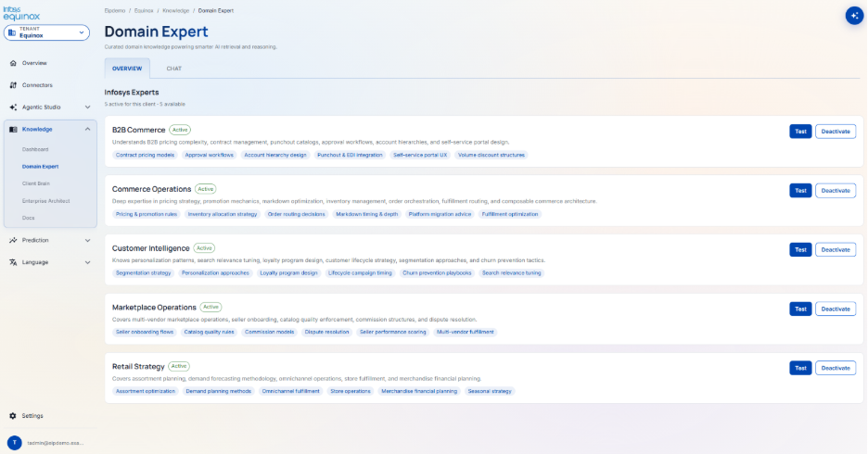Click the Churn prevention playbooks tag
The height and width of the screenshot is (454, 868).
pyautogui.click(x=438, y=273)
